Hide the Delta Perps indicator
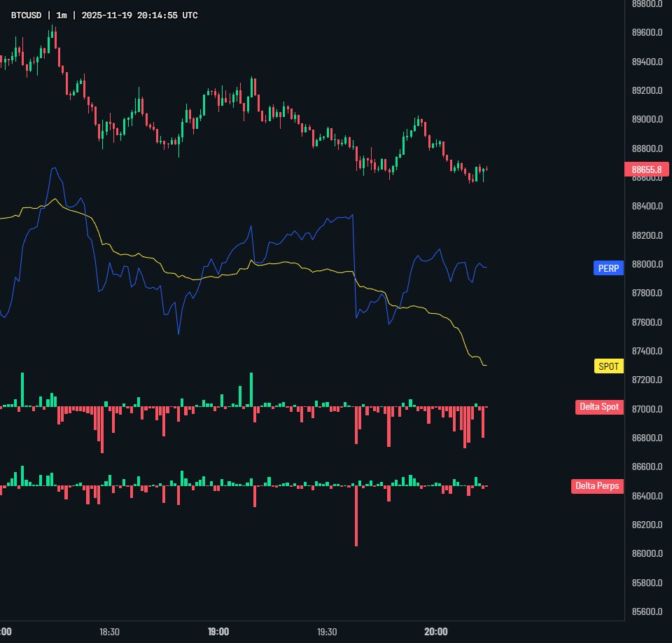 598,486
